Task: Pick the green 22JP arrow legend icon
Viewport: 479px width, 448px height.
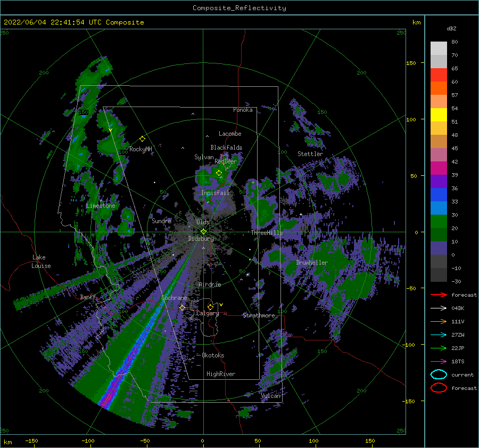Action: [x=439, y=348]
